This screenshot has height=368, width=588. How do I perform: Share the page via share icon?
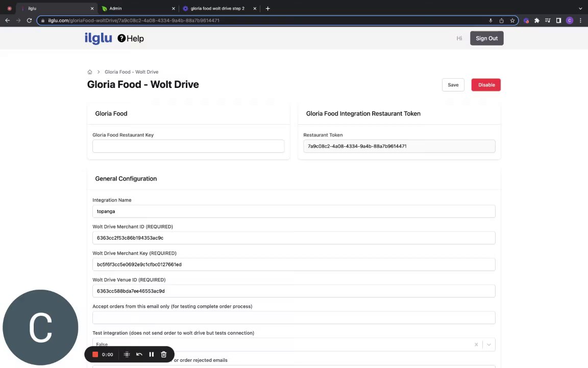click(501, 20)
